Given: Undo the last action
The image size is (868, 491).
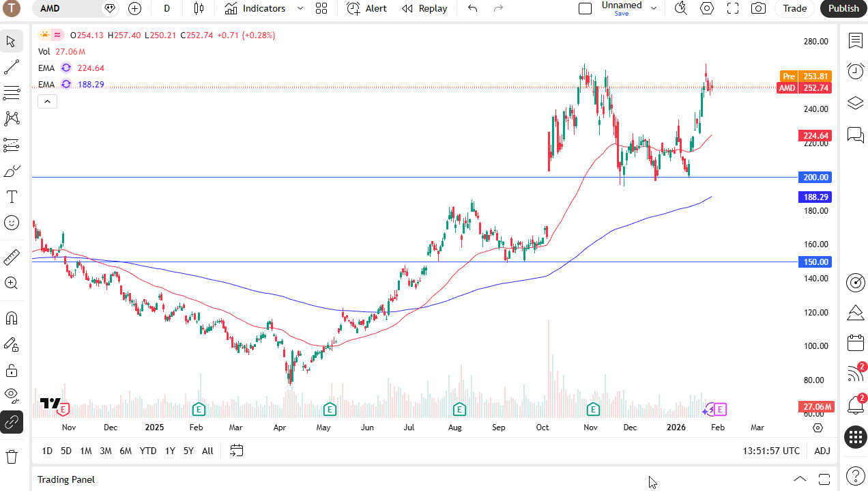Looking at the screenshot, I should click(472, 8).
